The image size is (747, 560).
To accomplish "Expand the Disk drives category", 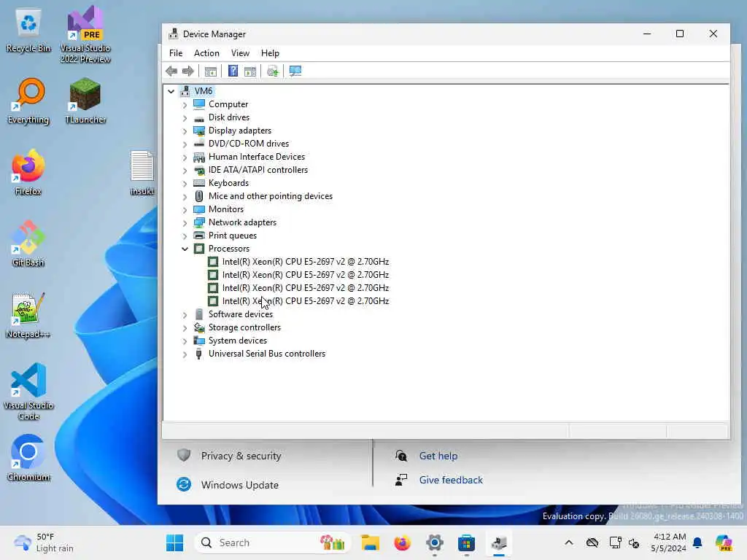I will [x=185, y=117].
